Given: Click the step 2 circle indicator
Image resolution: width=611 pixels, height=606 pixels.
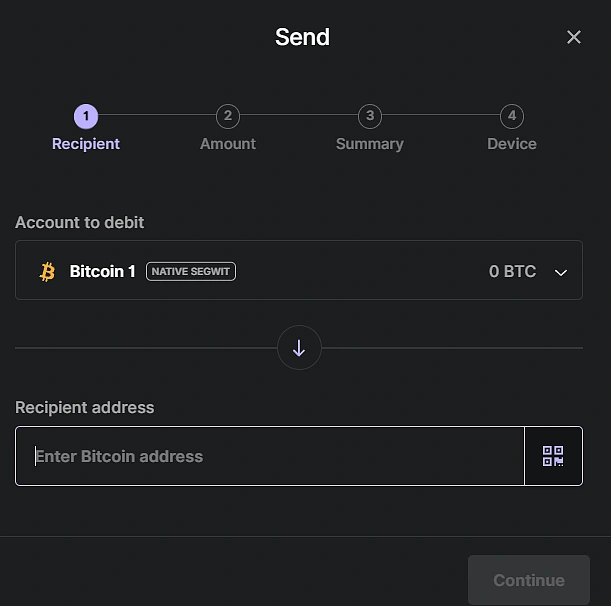Looking at the screenshot, I should (228, 116).
